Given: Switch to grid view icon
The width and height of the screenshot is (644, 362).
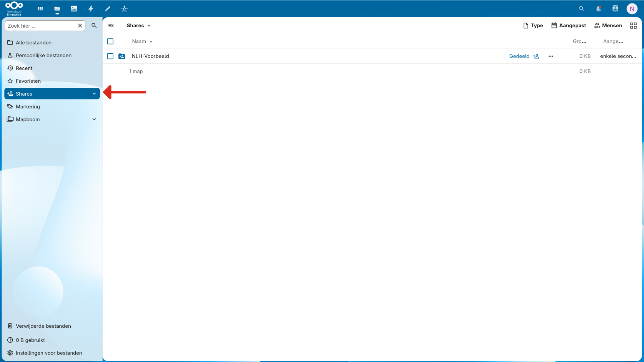Looking at the screenshot, I should pyautogui.click(x=634, y=25).
